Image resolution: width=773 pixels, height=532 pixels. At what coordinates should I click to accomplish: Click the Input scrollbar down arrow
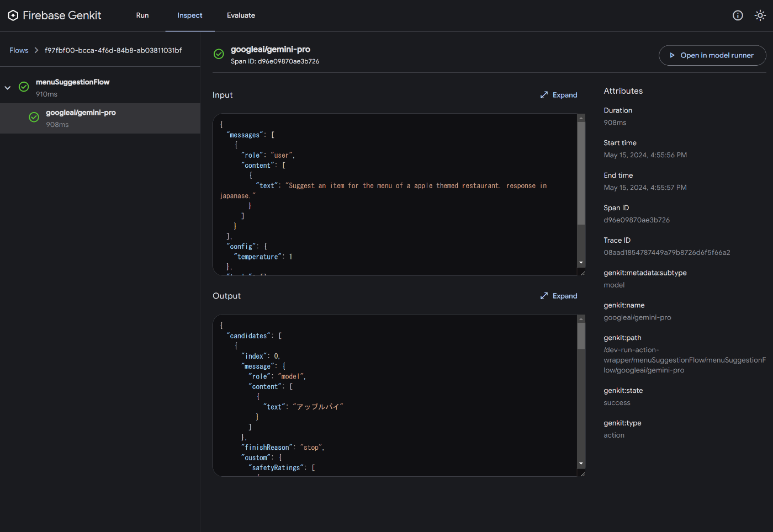point(581,263)
